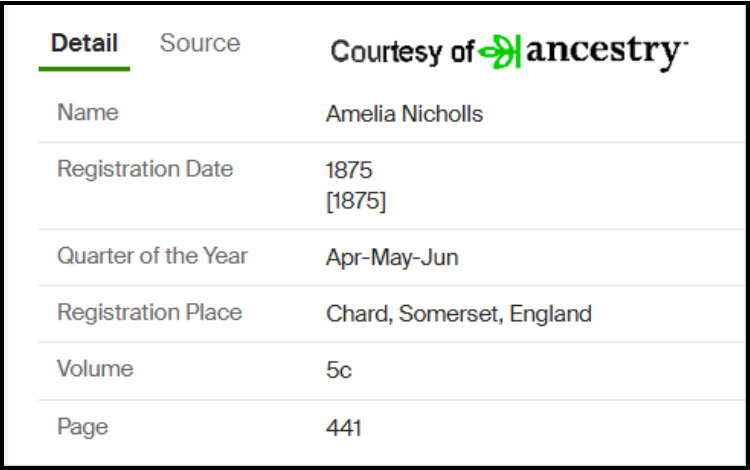Select Chard, Somerset, England place value

(x=459, y=314)
